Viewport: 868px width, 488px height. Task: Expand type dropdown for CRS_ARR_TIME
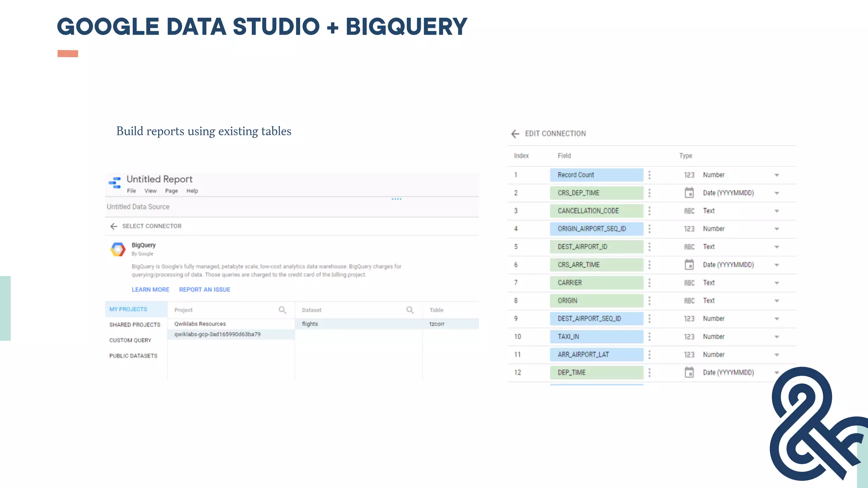[776, 265]
